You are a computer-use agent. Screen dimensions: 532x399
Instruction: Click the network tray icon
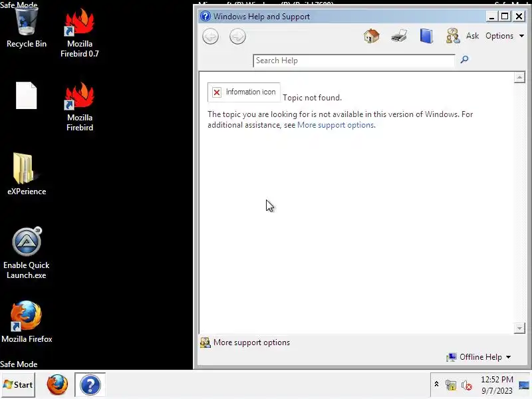pyautogui.click(x=451, y=385)
